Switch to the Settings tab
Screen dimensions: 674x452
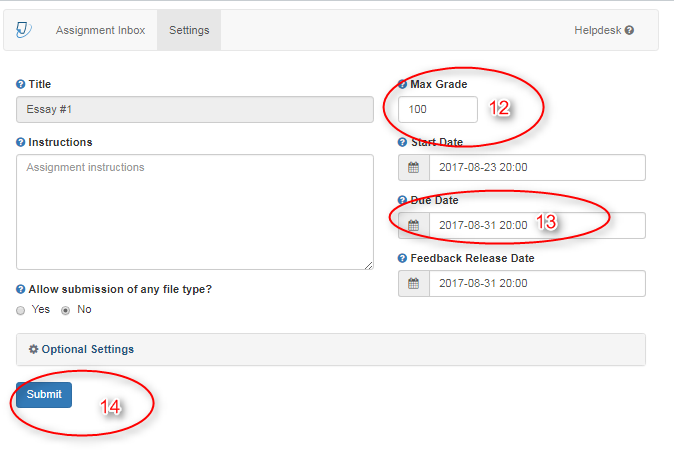(x=189, y=30)
